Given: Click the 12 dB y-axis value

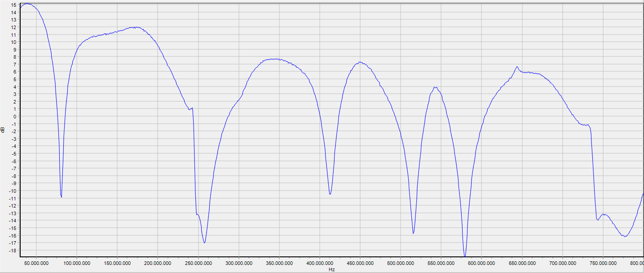Looking at the screenshot, I should click(x=14, y=27).
